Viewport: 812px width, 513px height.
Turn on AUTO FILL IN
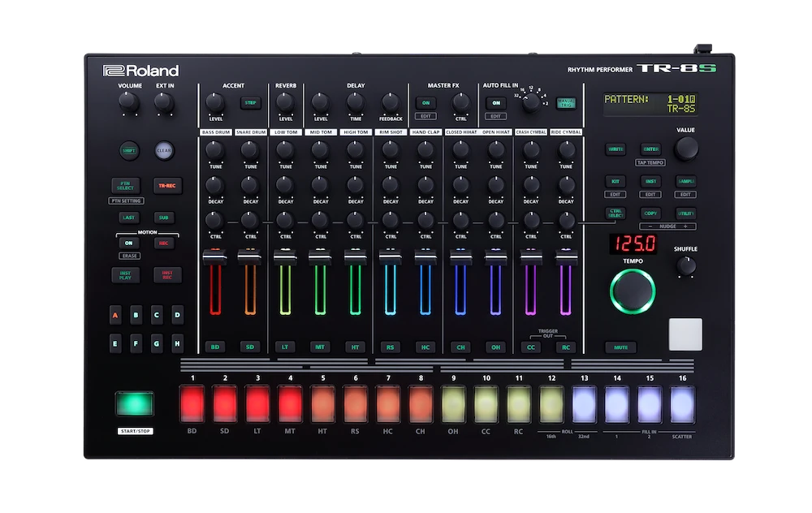[498, 104]
